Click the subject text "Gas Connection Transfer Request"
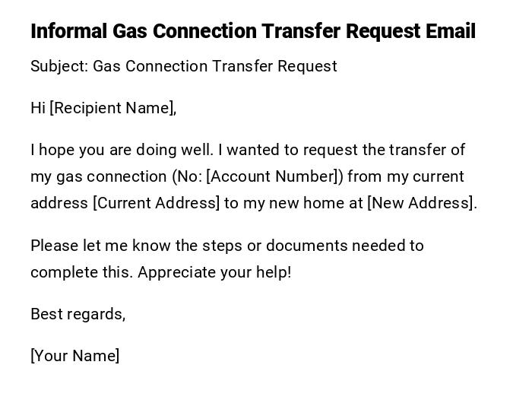The height and width of the screenshot is (403, 532). pyautogui.click(x=215, y=66)
